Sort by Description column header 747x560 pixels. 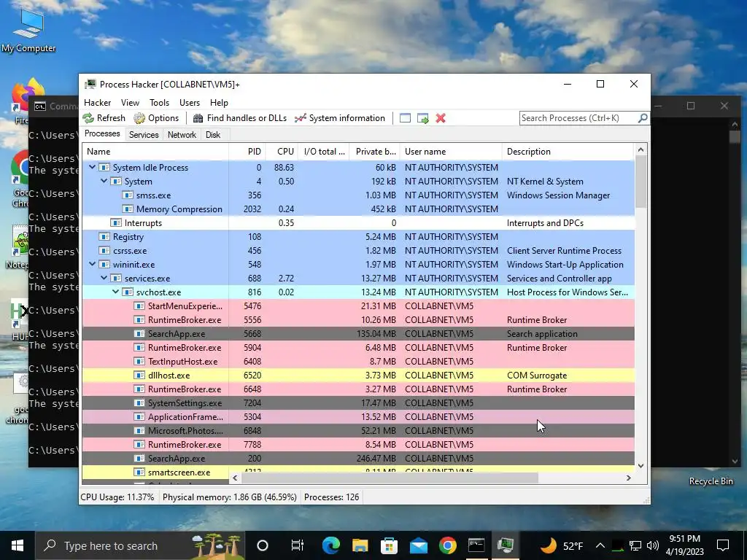pyautogui.click(x=568, y=152)
